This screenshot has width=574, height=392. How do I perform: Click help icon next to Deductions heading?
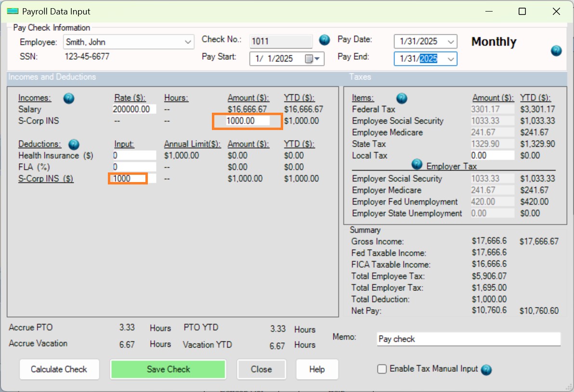tap(74, 144)
